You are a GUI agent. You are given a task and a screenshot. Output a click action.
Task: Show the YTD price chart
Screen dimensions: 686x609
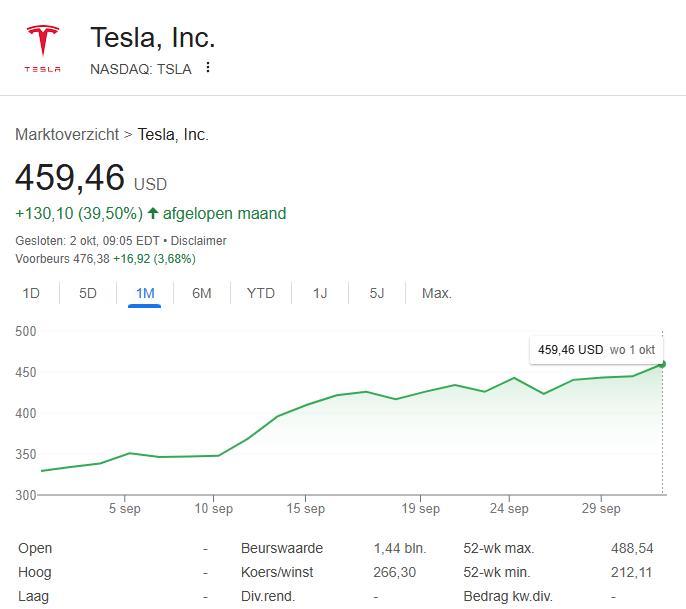coord(261,293)
